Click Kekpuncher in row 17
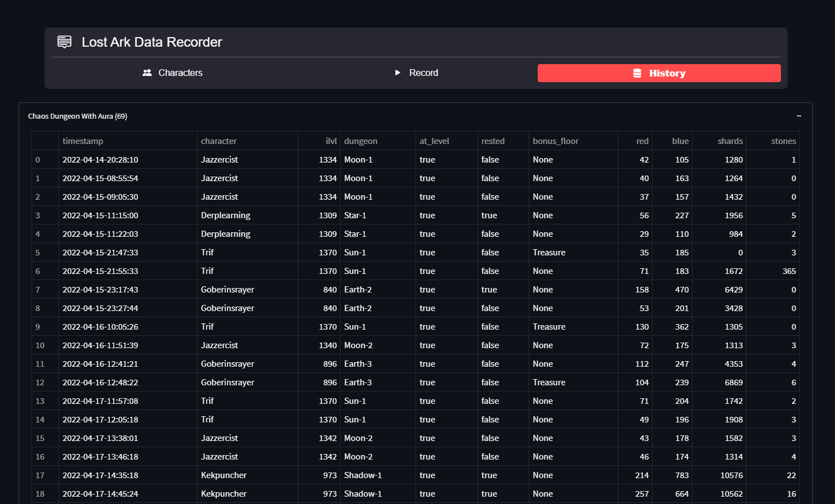 coord(248,475)
